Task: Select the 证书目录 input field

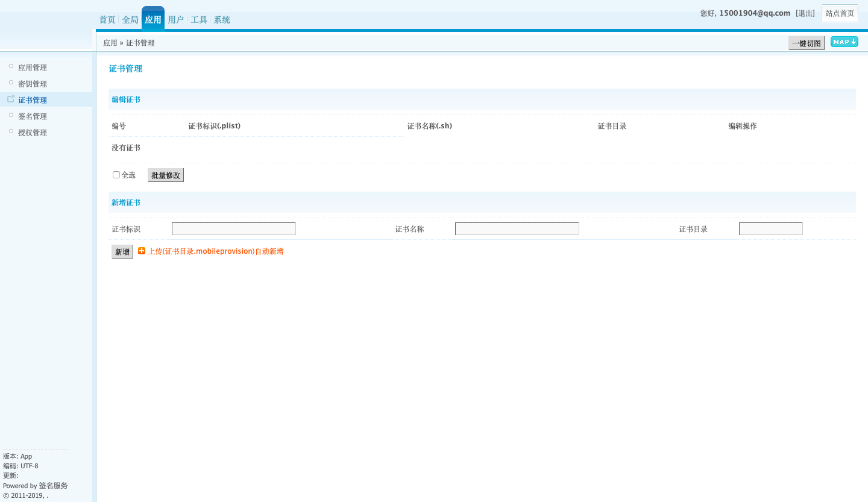Action: pyautogui.click(x=770, y=229)
